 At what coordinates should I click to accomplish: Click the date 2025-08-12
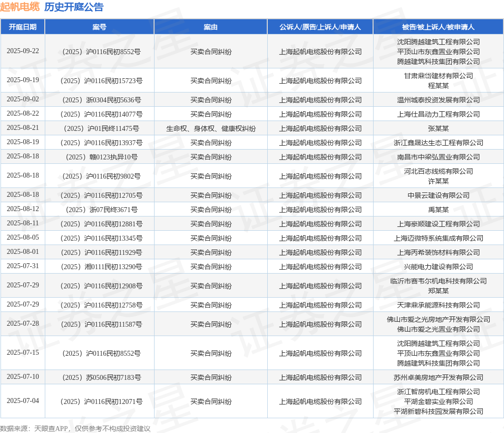(23, 209)
